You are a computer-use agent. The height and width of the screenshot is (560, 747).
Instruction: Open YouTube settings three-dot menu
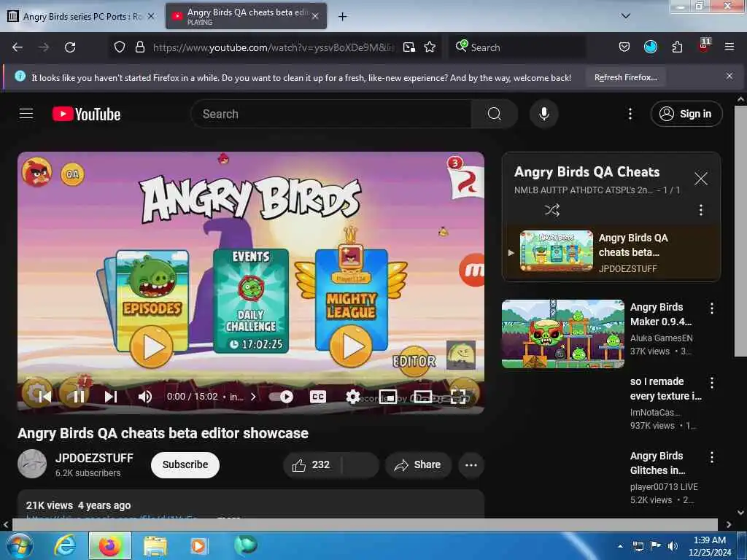pos(630,114)
